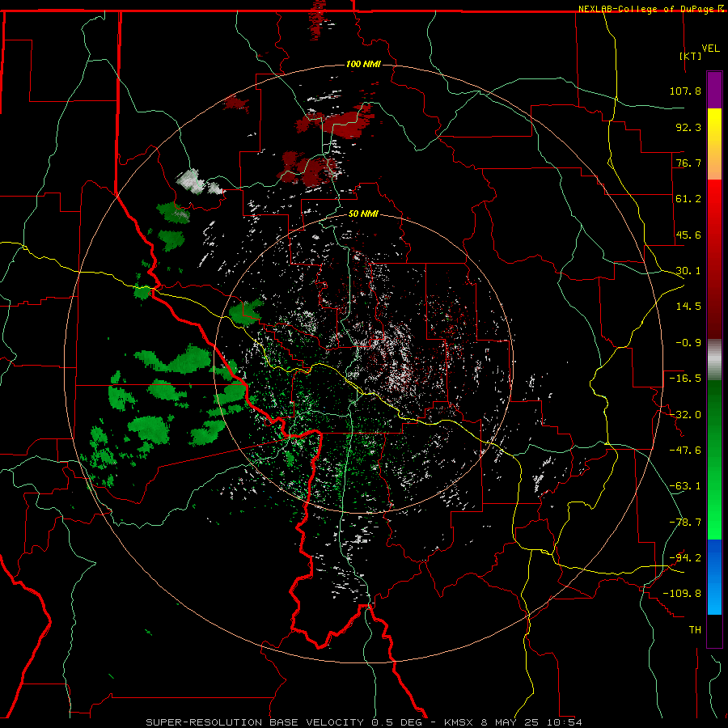Viewport: 728px width, 728px height.
Task: Click the TH legend label
Action: coord(695,630)
